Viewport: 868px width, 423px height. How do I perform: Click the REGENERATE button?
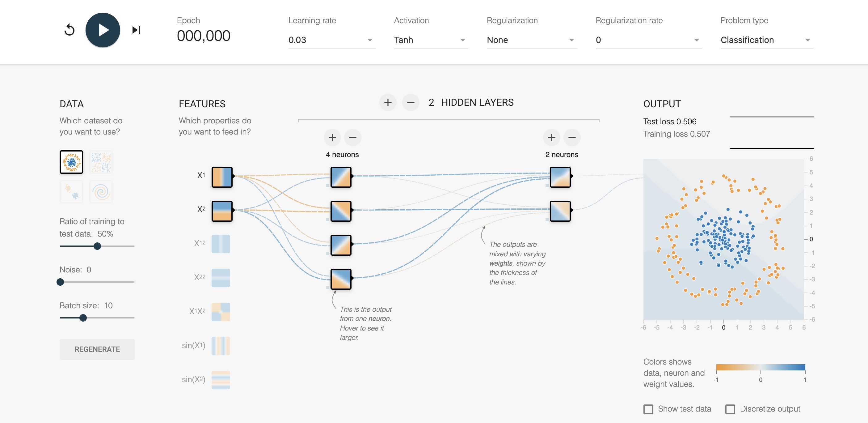click(97, 349)
